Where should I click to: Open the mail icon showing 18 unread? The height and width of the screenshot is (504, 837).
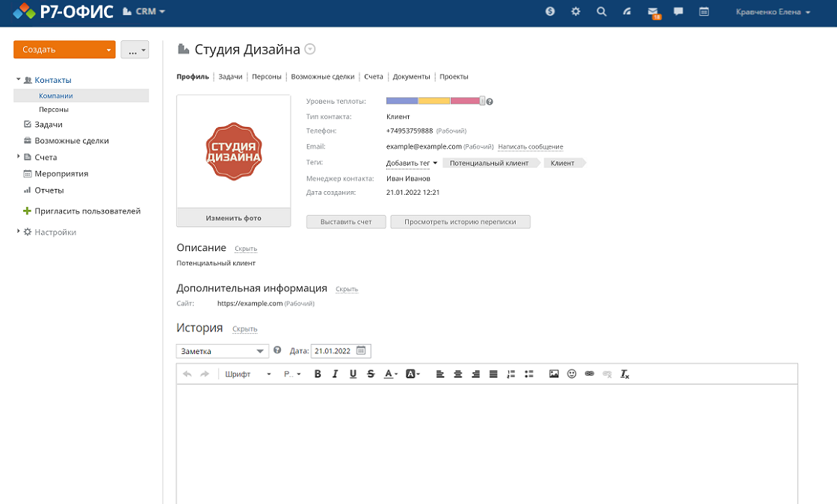(x=654, y=12)
